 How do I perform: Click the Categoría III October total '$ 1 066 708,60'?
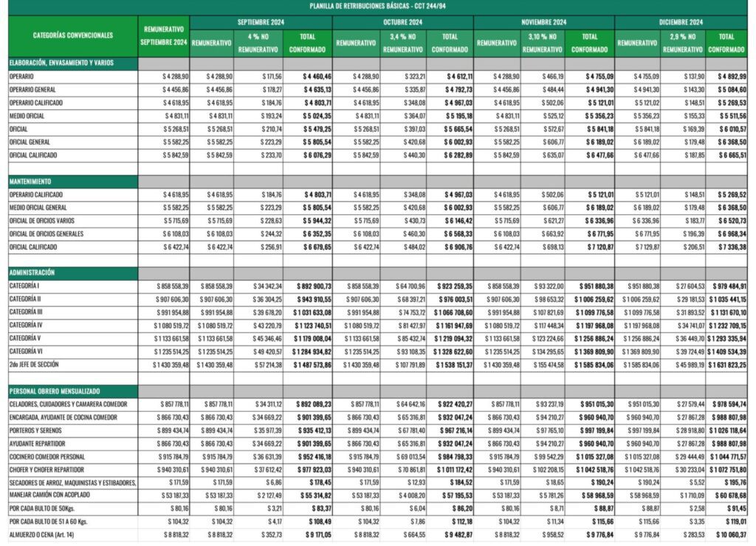tap(453, 313)
